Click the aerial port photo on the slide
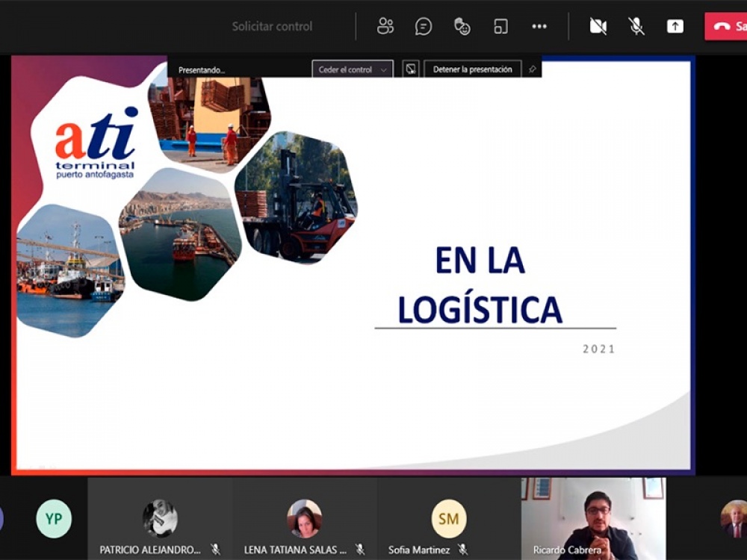747x560 pixels. point(180,234)
